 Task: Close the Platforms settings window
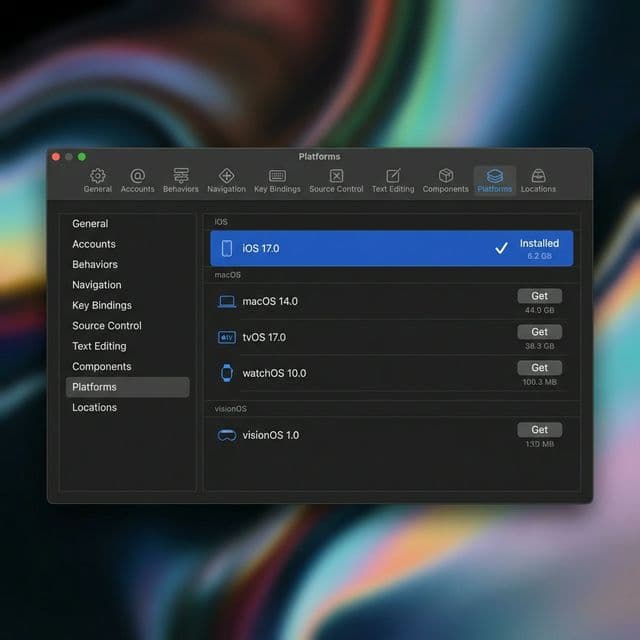tap(56, 157)
